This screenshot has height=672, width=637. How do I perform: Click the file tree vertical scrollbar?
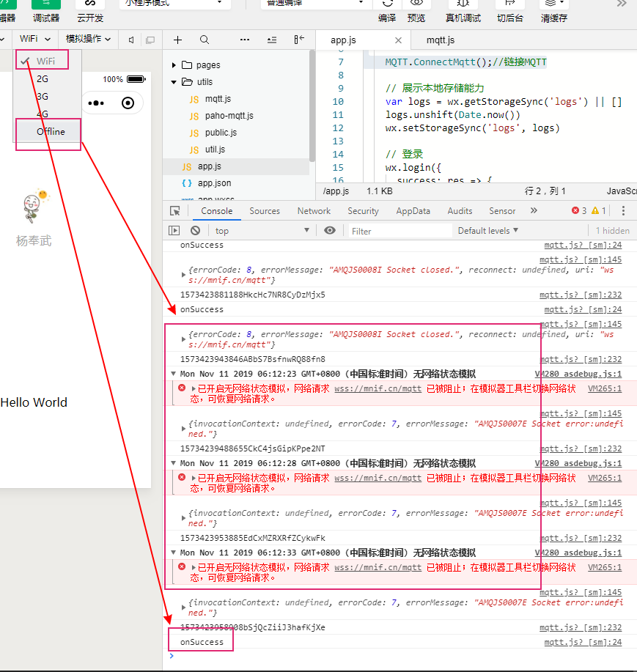(x=312, y=106)
